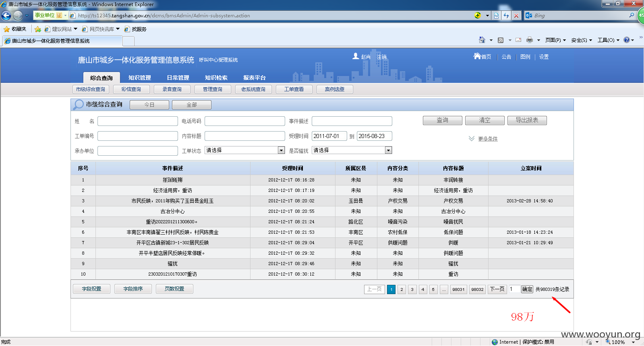The image size is (644, 346).
Task: Click the 受理时间 start date field 2011-07-01
Action: click(329, 136)
